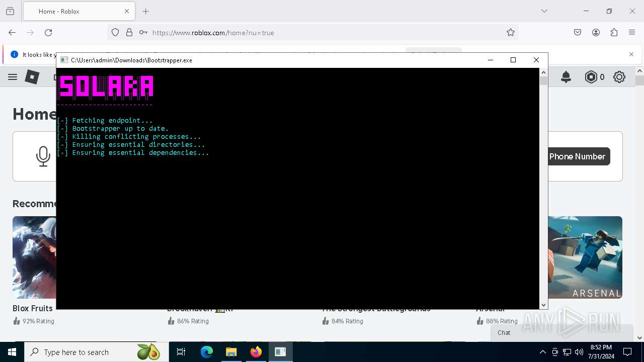Open File Explorer from the taskbar
Screen dimensions: 644x362
tap(231, 352)
